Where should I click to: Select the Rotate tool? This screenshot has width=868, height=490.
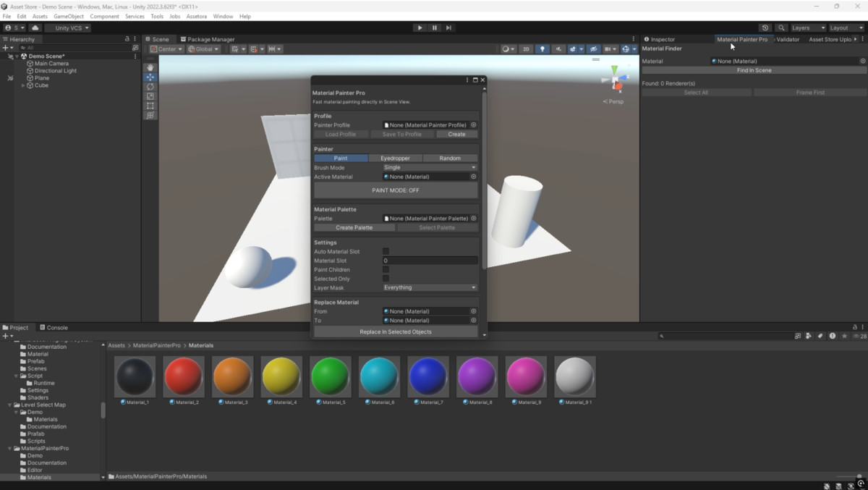(150, 86)
